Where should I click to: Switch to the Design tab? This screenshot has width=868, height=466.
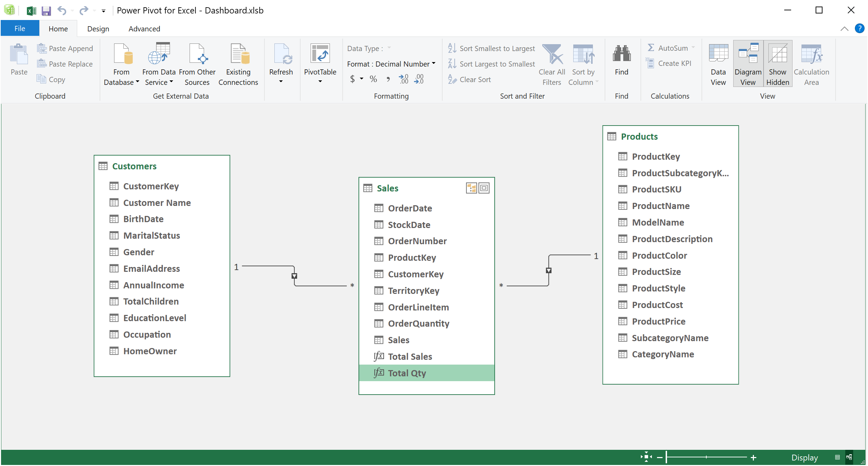tap(98, 28)
